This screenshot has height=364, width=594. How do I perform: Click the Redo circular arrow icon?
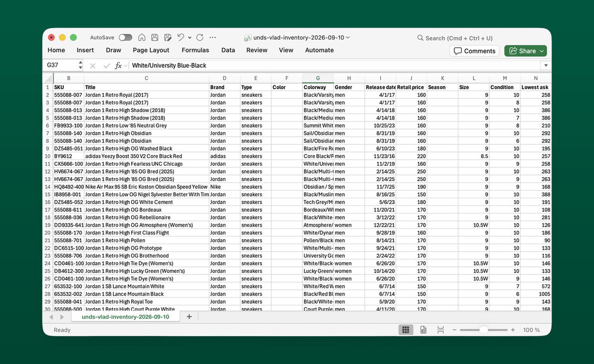[200, 38]
